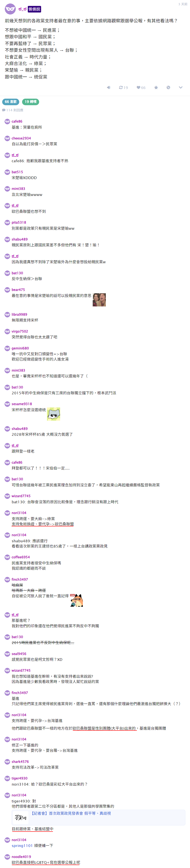This screenshot has width=190, height=868.
Task: Like the post with heart icon
Action: click(x=141, y=87)
